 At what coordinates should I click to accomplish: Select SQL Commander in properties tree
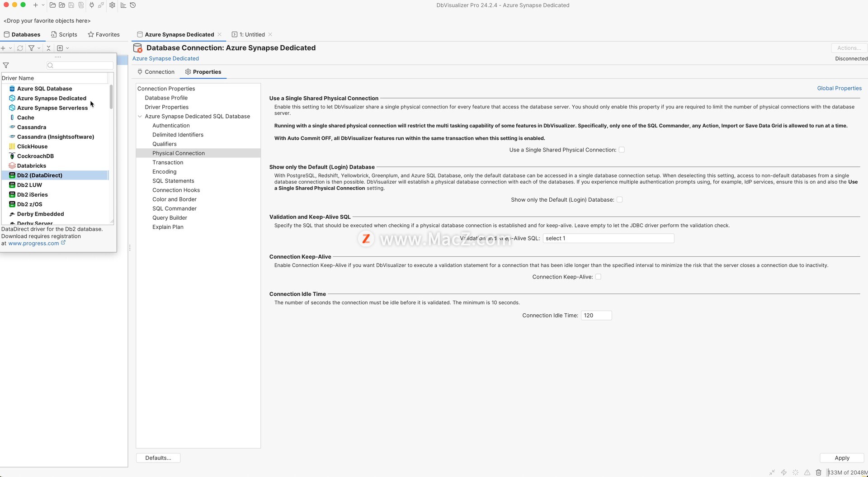tap(175, 208)
